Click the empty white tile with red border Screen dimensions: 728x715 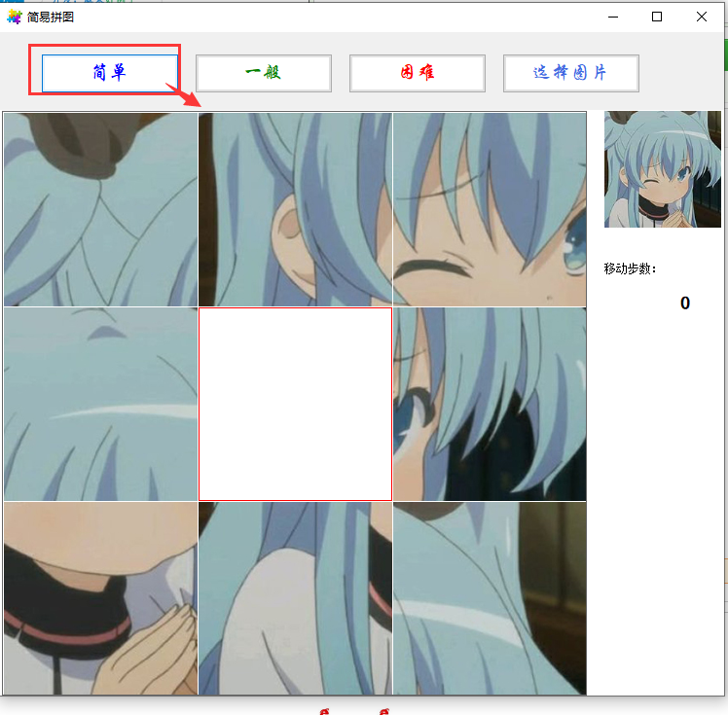(295, 404)
